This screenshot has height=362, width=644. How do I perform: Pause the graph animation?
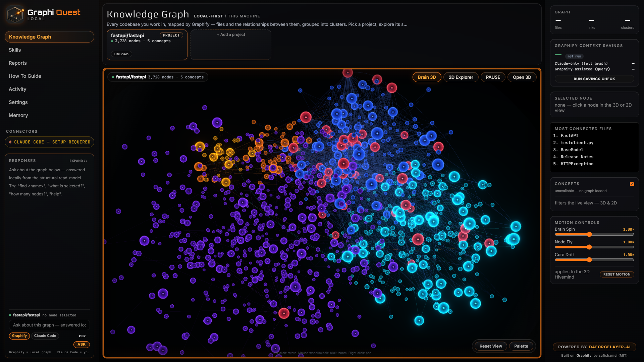point(493,77)
